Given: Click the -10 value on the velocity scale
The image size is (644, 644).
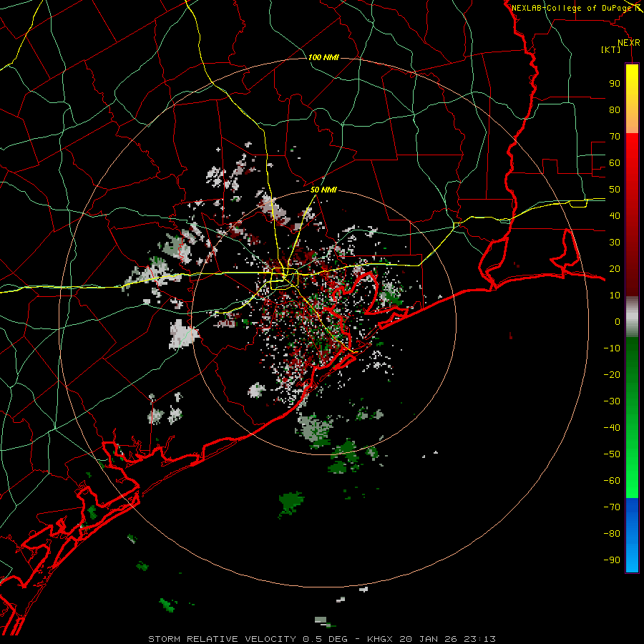Looking at the screenshot, I should [612, 348].
